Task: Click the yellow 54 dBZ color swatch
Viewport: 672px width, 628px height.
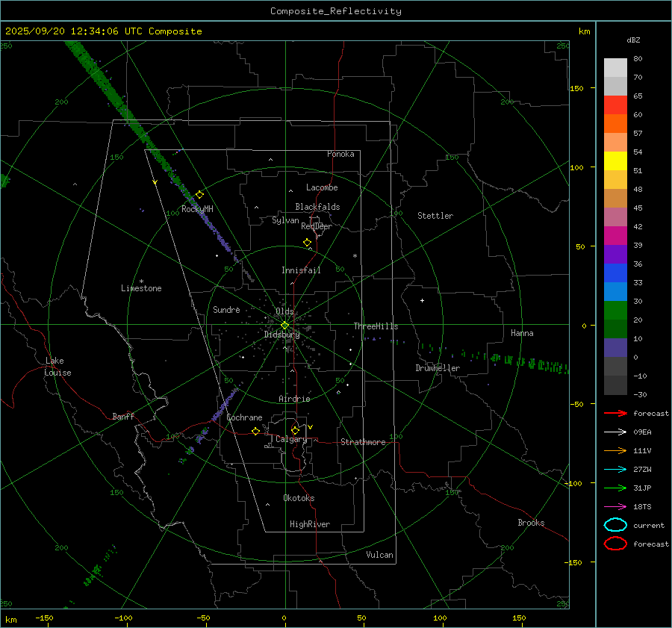Action: pyautogui.click(x=615, y=161)
